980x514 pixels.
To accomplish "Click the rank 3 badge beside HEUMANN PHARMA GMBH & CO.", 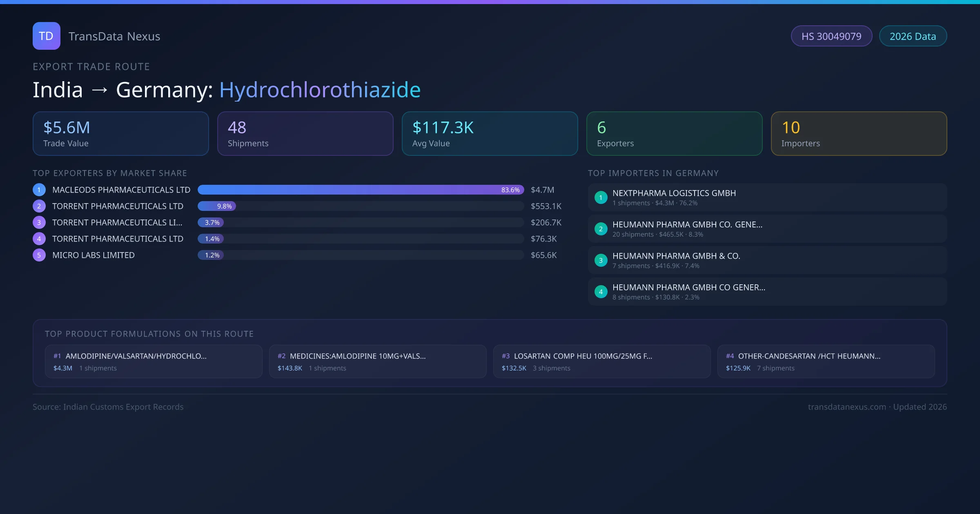I will tap(601, 260).
